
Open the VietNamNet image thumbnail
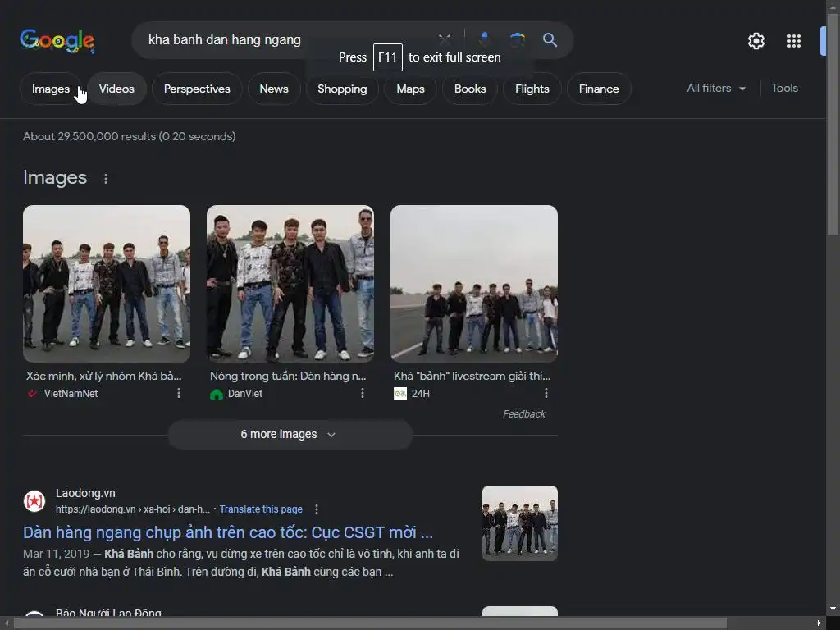click(107, 283)
